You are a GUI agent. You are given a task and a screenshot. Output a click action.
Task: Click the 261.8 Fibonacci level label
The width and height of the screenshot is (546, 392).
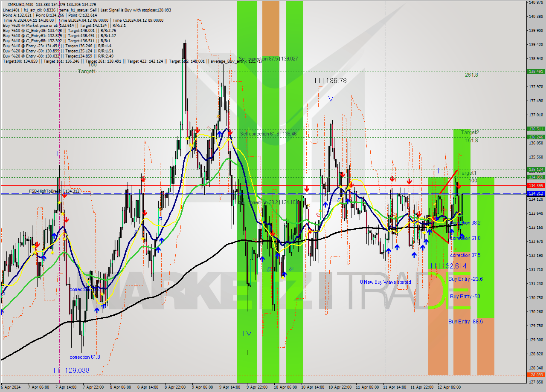[x=471, y=75]
